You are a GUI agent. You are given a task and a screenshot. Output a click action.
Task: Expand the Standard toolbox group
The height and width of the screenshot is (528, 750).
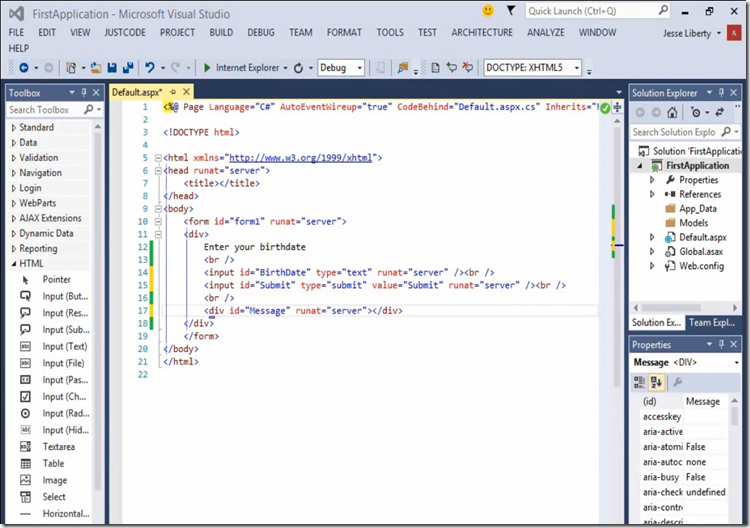click(x=14, y=128)
